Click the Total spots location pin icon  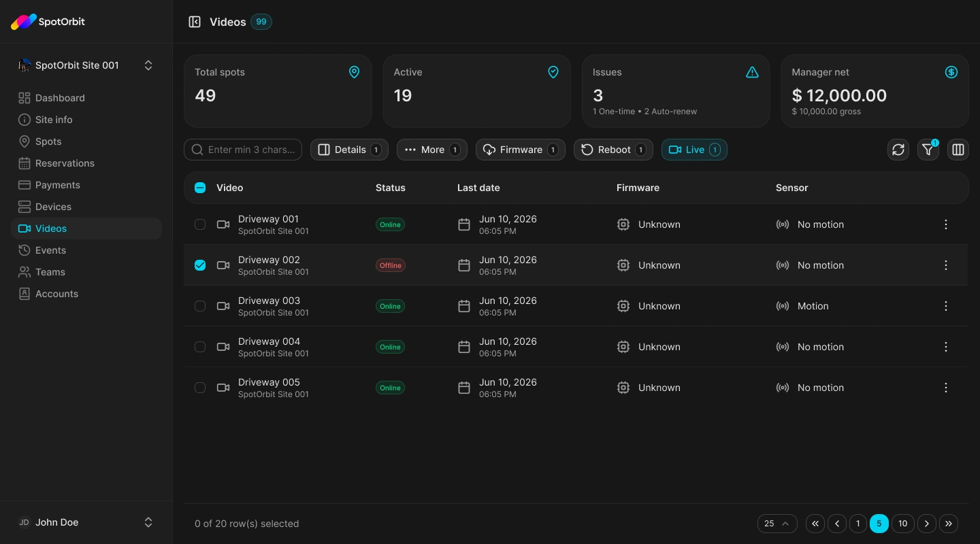(354, 72)
